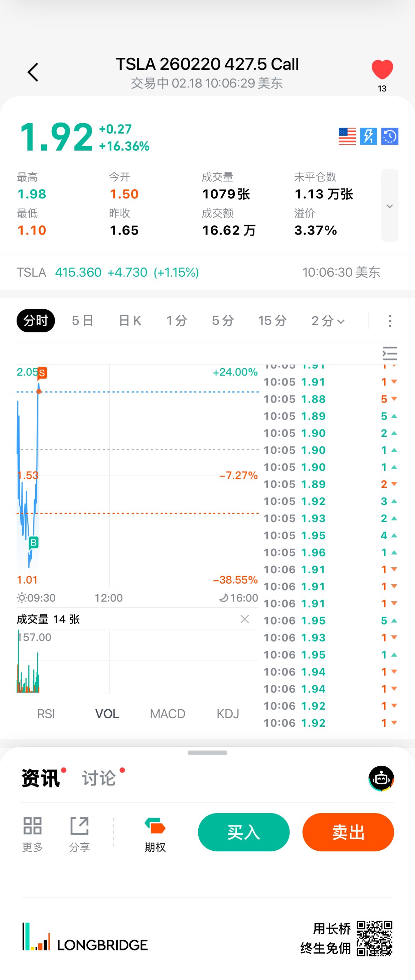Expand the quote details chevron
The image size is (415, 980).
point(389,206)
